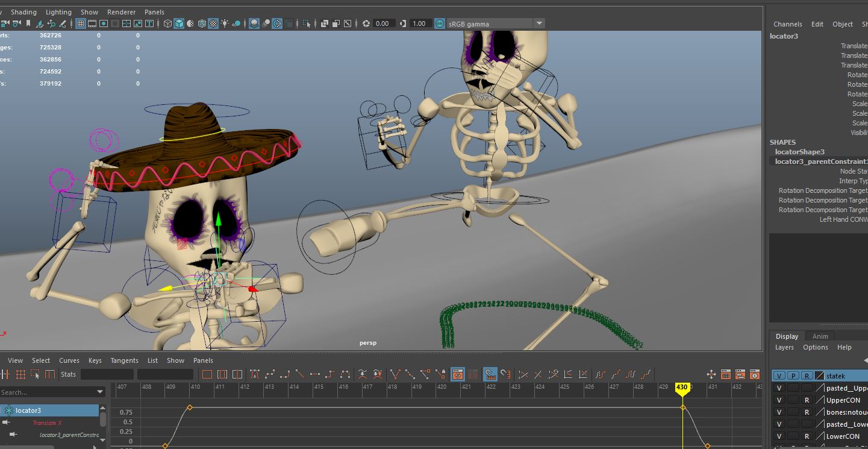Click the exposure icon beside 0.00 field
868x449 pixels.
click(x=366, y=24)
